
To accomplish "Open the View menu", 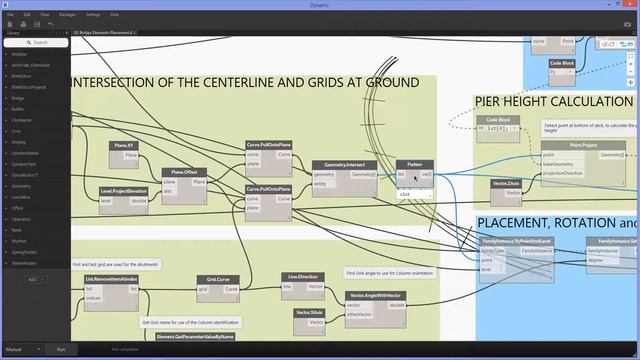I will coord(45,15).
